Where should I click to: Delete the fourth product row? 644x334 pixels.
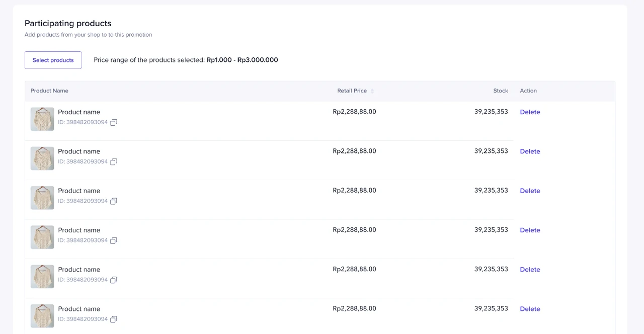530,230
